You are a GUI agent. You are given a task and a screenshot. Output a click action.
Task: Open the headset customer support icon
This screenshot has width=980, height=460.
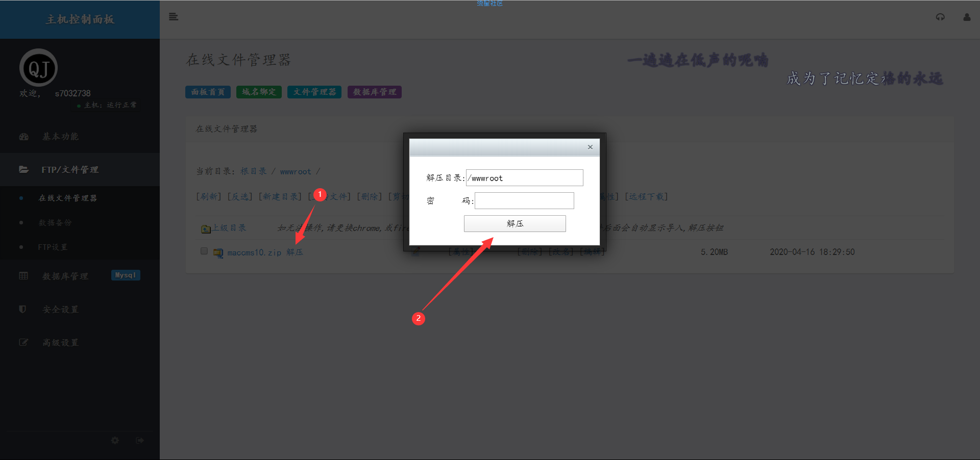point(940,17)
